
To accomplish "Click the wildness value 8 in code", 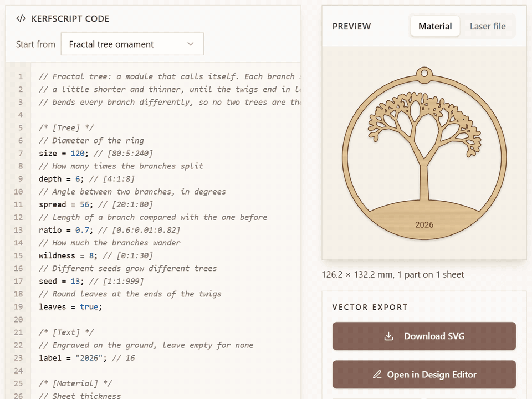I will point(91,255).
